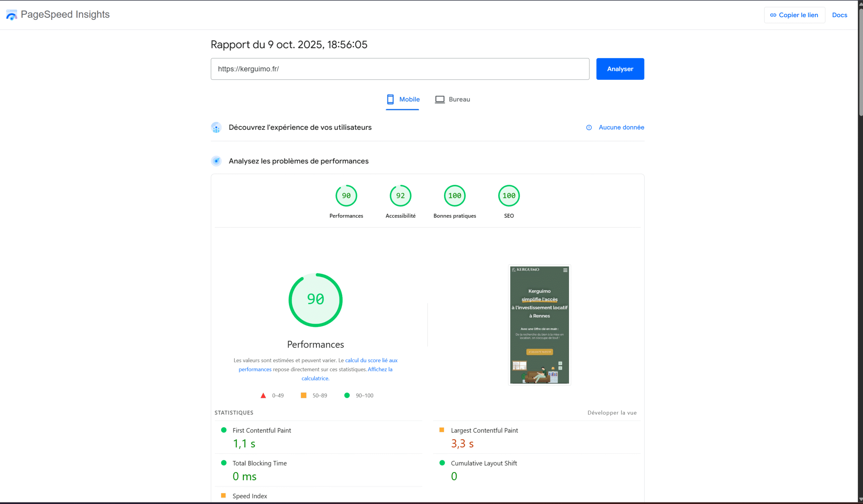Select the Bonnes pratiques score gauge
The height and width of the screenshot is (504, 863).
pyautogui.click(x=454, y=196)
